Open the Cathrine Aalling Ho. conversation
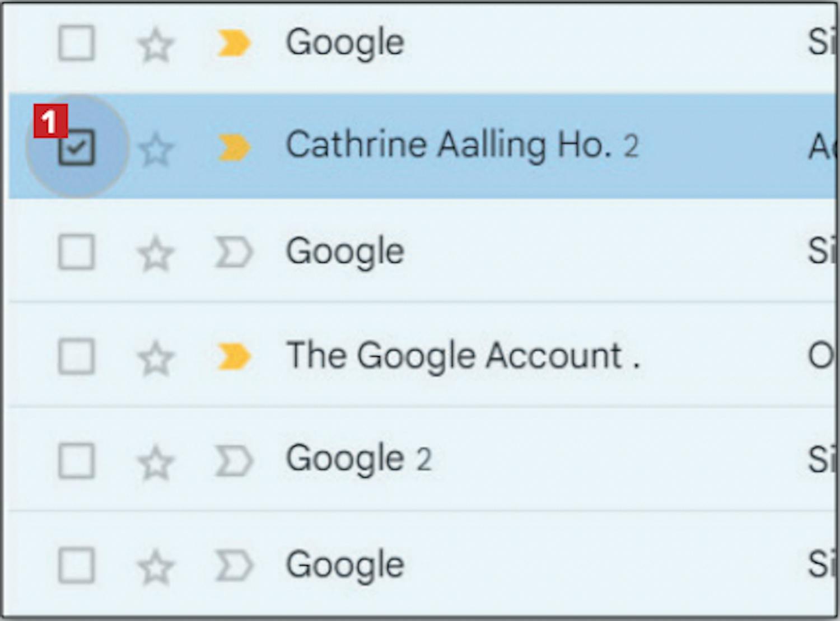This screenshot has width=840, height=621. coord(448,146)
